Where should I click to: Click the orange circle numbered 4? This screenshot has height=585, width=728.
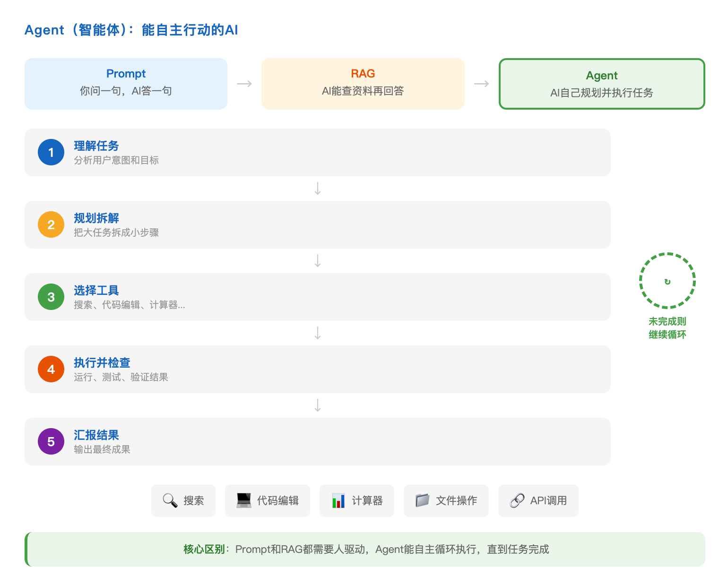point(51,369)
